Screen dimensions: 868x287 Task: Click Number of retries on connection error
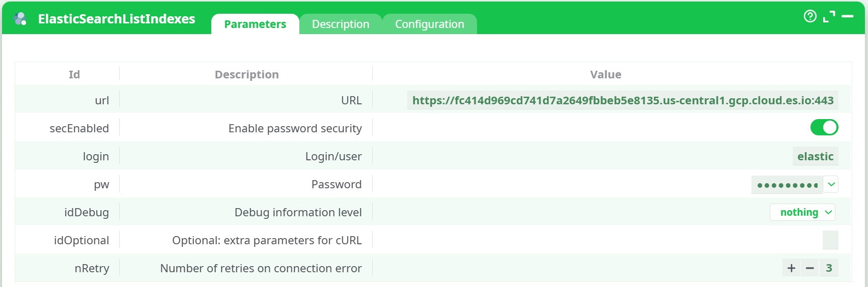261,268
